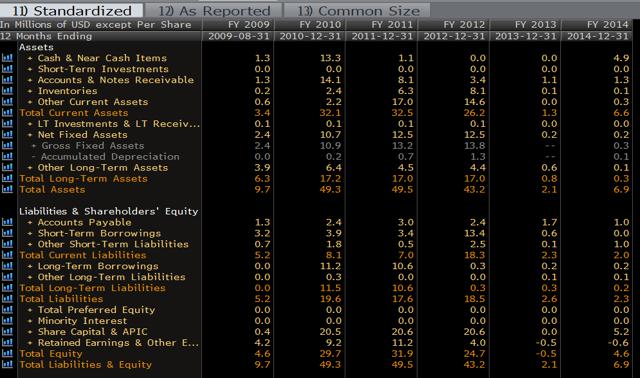Select FY 2010 Total Assets value 49.3
640x378 pixels.
(x=331, y=189)
